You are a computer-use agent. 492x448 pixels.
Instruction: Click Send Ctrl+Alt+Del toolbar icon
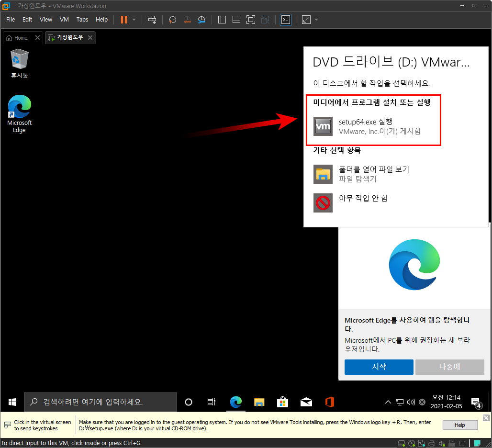[152, 20]
